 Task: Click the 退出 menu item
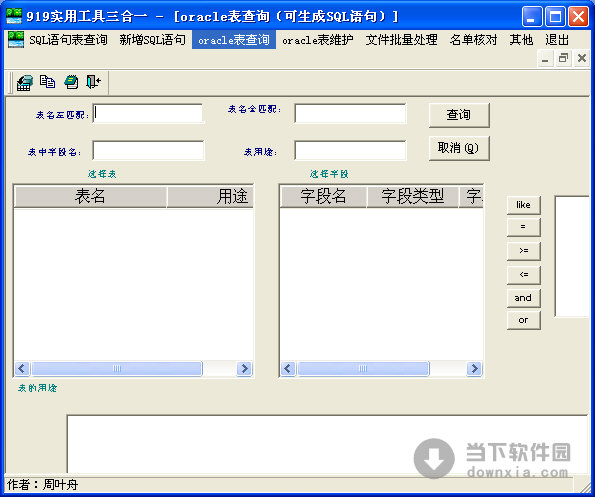pos(557,40)
